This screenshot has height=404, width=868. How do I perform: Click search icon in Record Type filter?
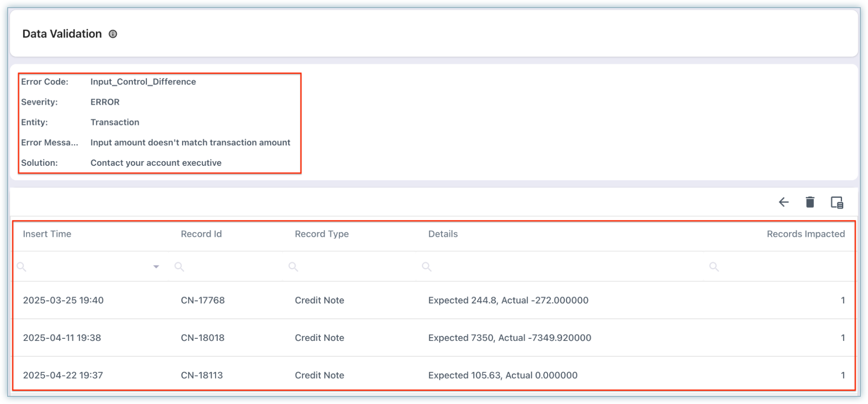293,267
